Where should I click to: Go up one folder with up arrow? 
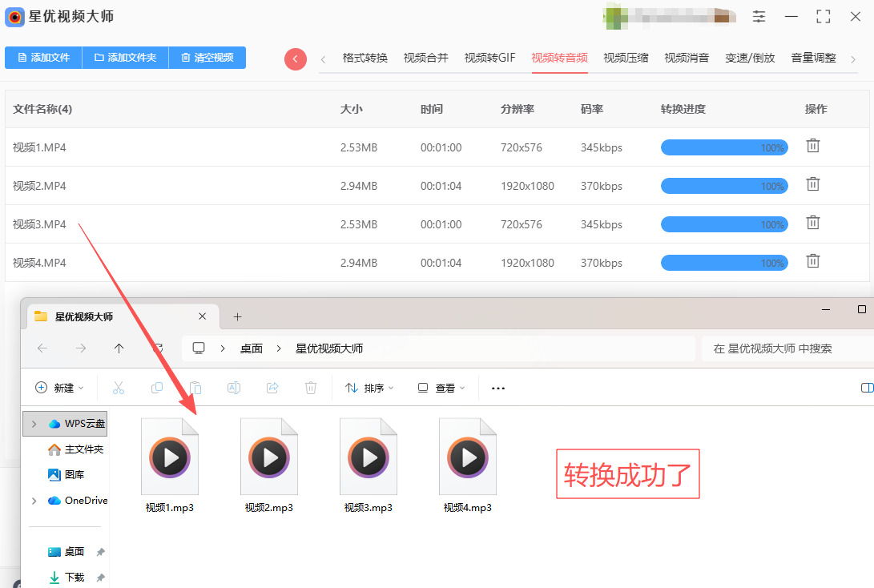coord(119,348)
